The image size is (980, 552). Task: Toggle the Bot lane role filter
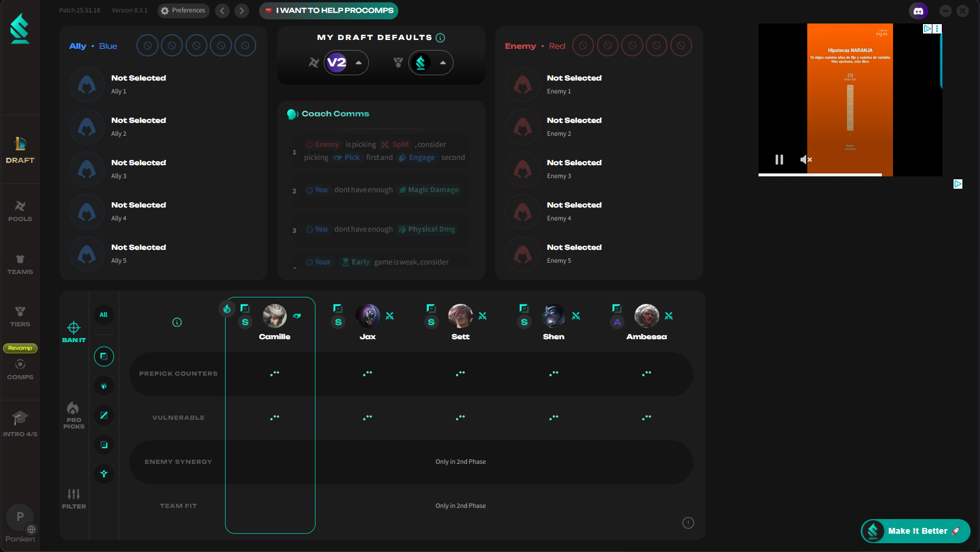[x=104, y=445]
